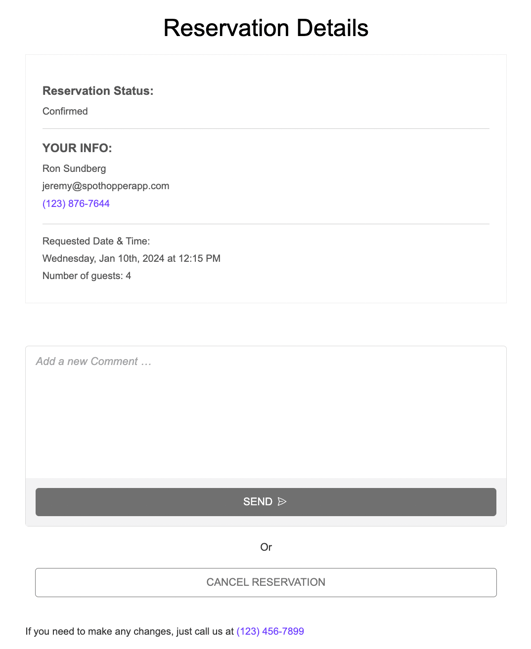Image resolution: width=531 pixels, height=649 pixels.
Task: Cancel the reservation with CANCEL RESERVATION button
Action: 266,582
